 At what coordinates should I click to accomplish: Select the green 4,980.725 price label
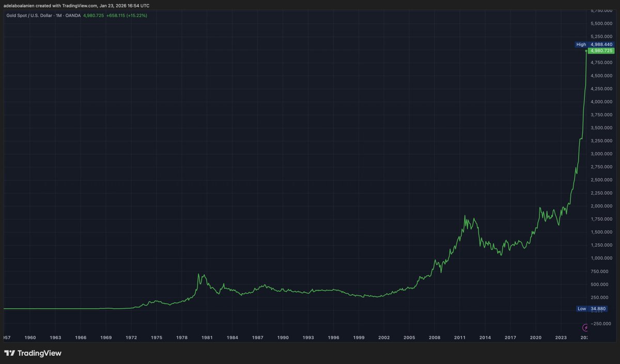600,51
